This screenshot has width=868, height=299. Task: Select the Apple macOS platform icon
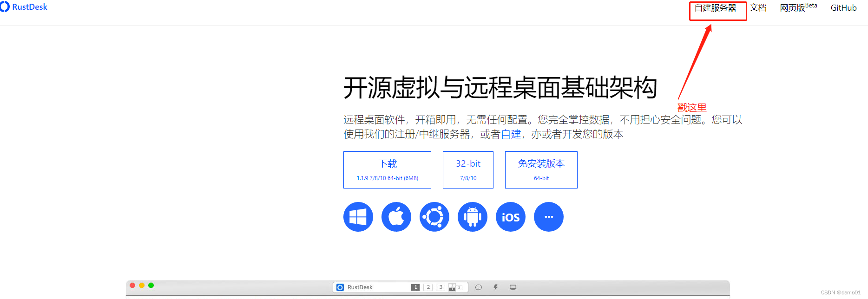coord(396,217)
